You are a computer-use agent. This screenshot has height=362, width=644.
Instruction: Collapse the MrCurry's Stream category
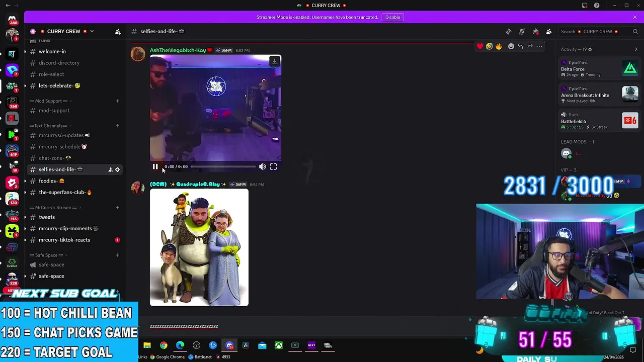click(55, 208)
